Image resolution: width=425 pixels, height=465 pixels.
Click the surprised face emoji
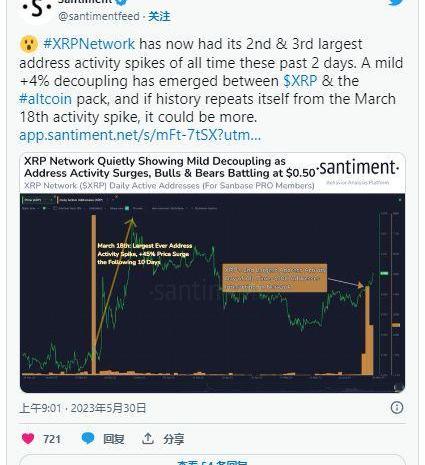coord(29,44)
